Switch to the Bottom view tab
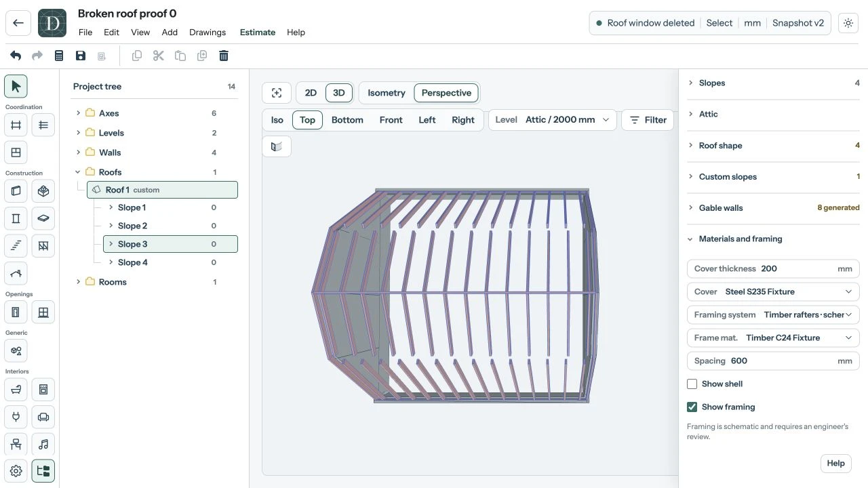Image resolution: width=868 pixels, height=488 pixels. click(x=347, y=120)
